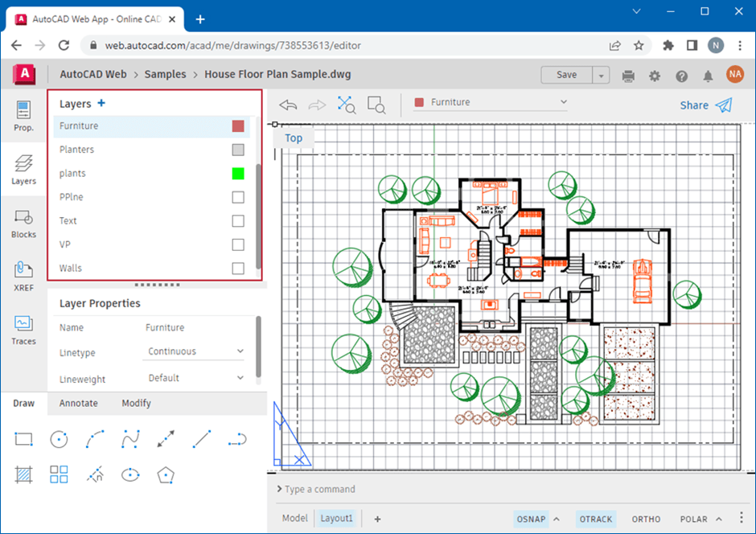Switch to the Layout1 tab
Image resolution: width=756 pixels, height=534 pixels.
coord(337,518)
